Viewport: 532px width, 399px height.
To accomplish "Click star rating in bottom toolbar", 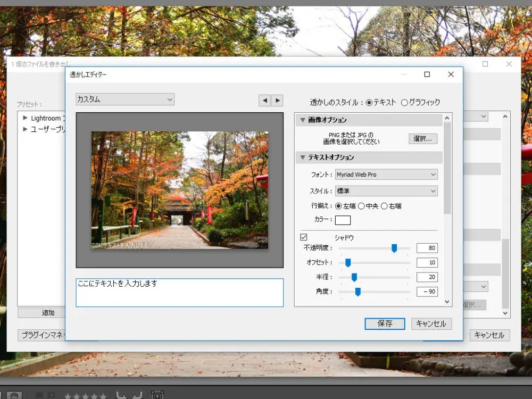I will (x=86, y=396).
